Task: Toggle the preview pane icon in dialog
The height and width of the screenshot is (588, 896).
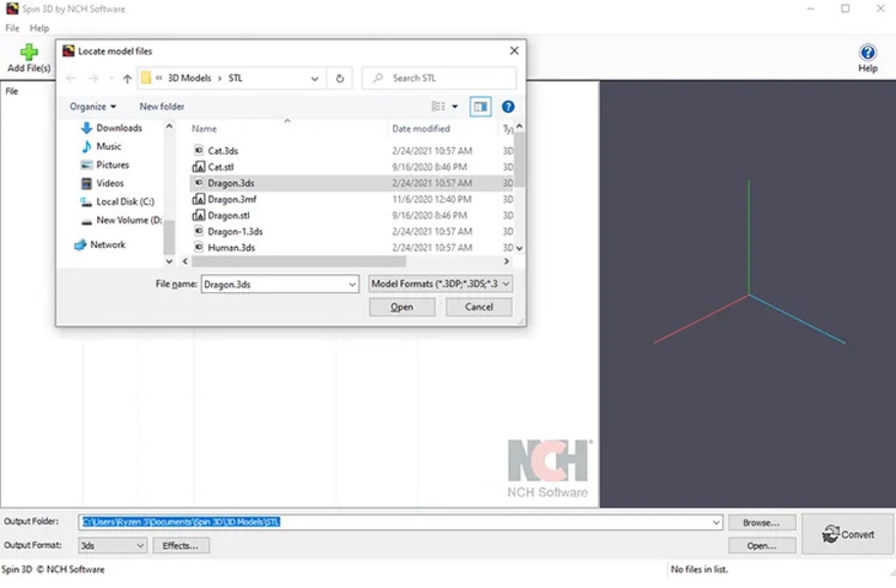Action: click(x=480, y=106)
